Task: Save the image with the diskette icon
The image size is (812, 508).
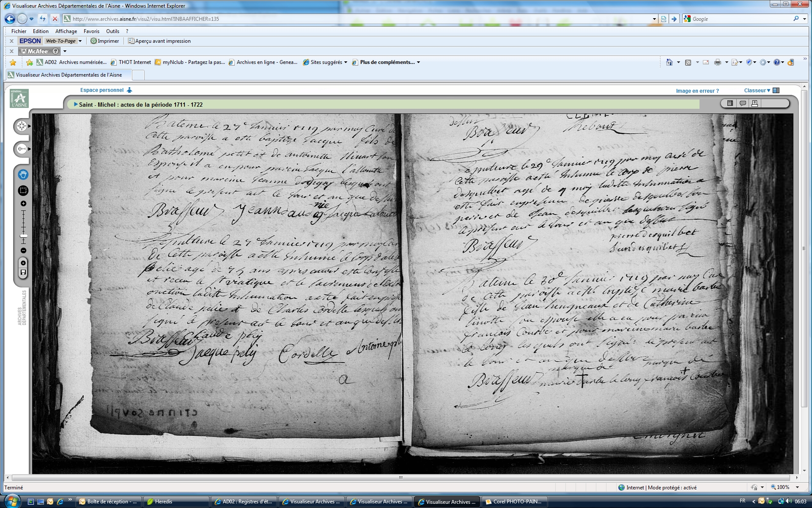Action: (23, 272)
